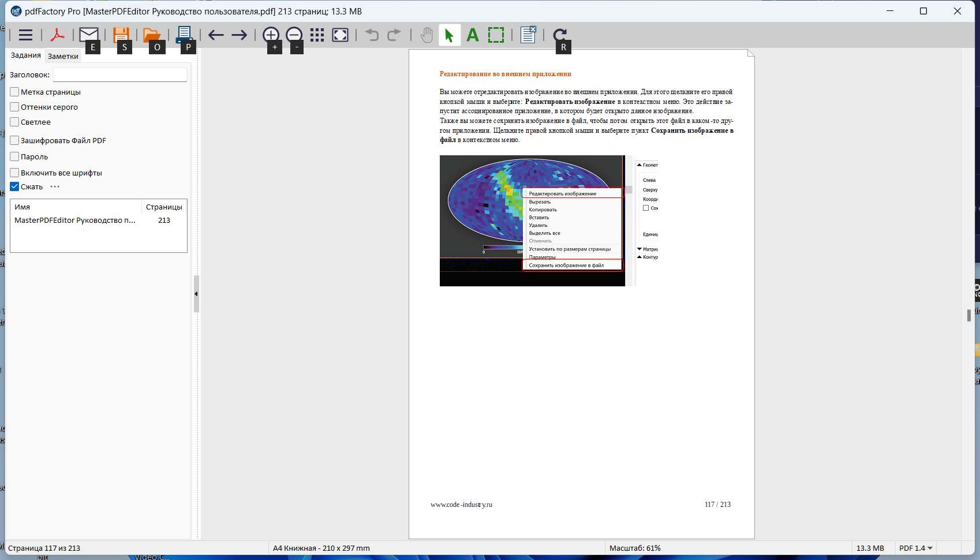This screenshot has width=980, height=560.
Task: Select the text tool A icon
Action: (473, 35)
